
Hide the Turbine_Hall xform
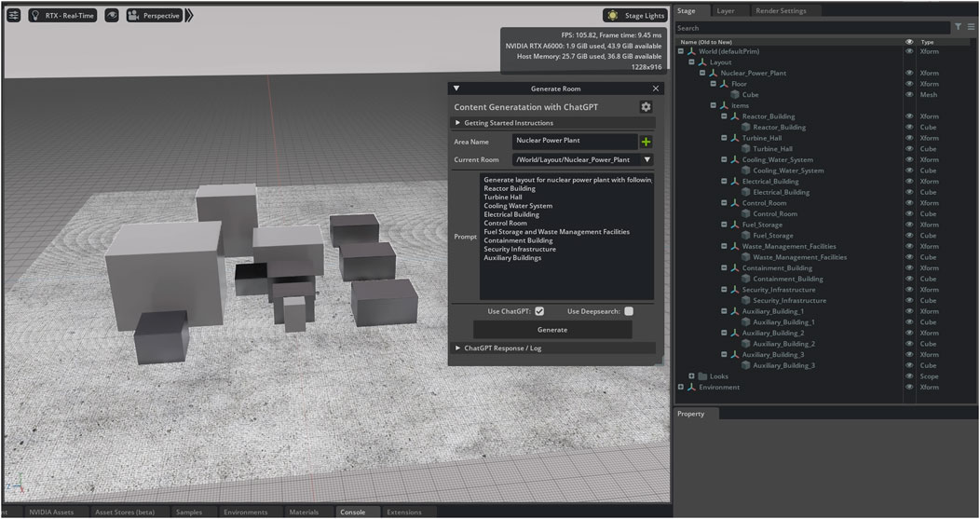(x=909, y=138)
